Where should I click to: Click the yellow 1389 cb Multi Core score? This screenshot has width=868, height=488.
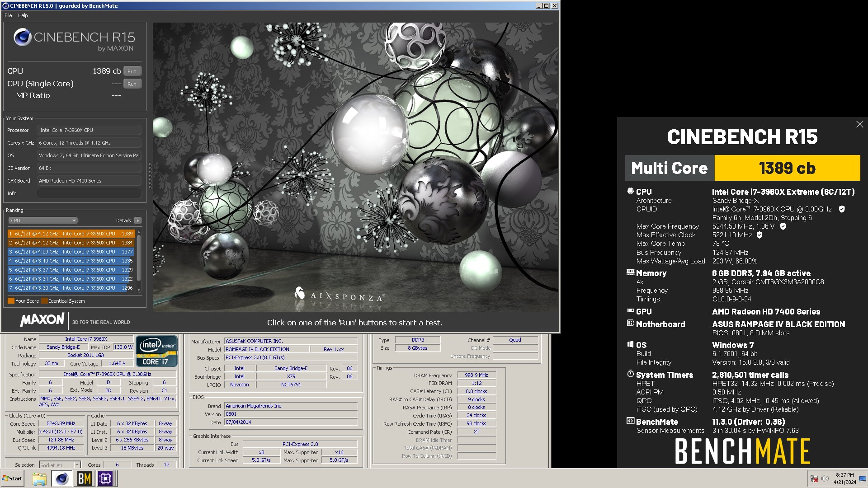pos(787,168)
